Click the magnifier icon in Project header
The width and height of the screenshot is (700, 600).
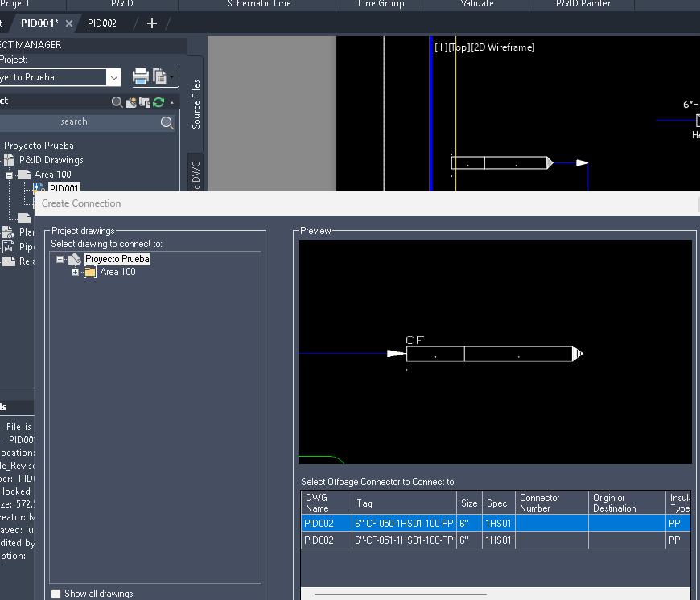pos(117,102)
